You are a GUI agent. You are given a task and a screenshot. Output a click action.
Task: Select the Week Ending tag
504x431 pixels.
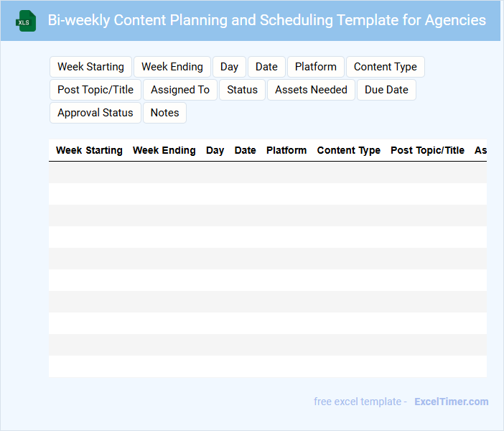(x=172, y=67)
